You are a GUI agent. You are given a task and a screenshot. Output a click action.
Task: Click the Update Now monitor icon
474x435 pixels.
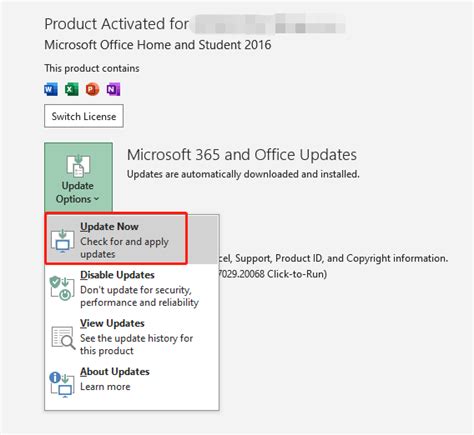[x=62, y=240]
